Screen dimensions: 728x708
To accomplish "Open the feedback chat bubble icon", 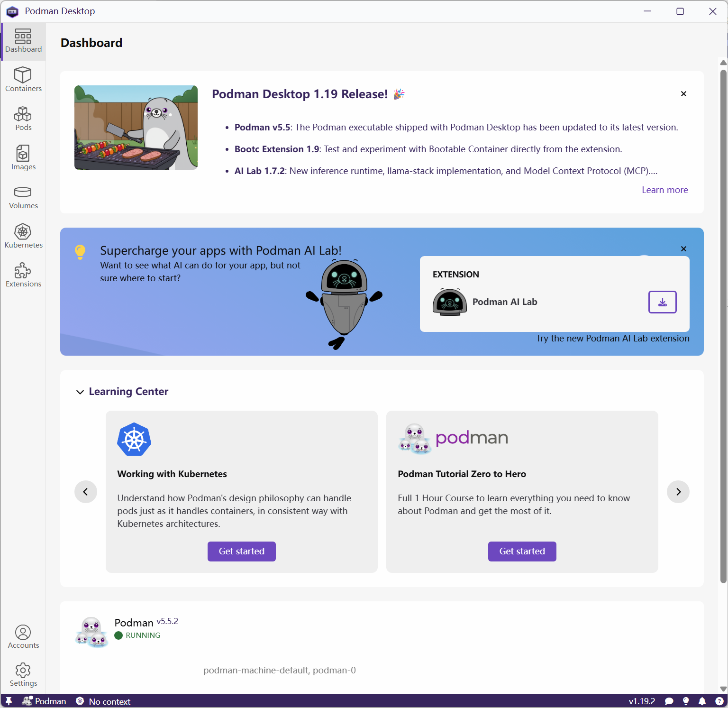I will click(x=669, y=701).
